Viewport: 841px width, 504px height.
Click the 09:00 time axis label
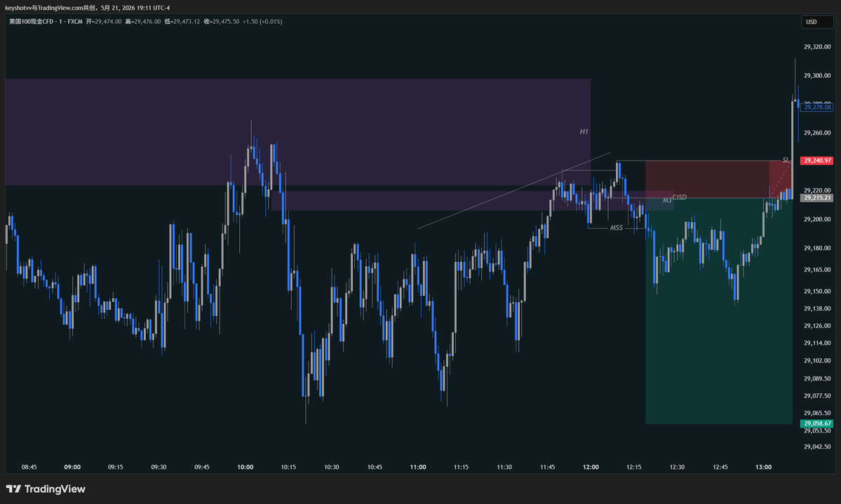point(72,467)
